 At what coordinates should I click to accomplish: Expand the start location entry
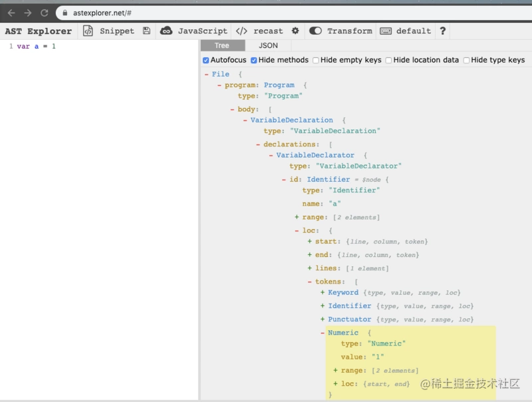coord(309,242)
